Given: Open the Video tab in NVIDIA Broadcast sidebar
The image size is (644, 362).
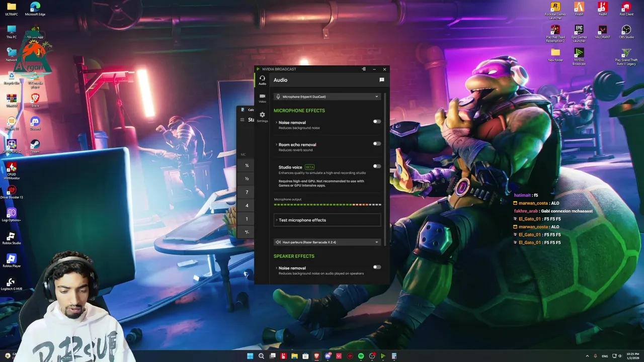Looking at the screenshot, I should pos(262,98).
